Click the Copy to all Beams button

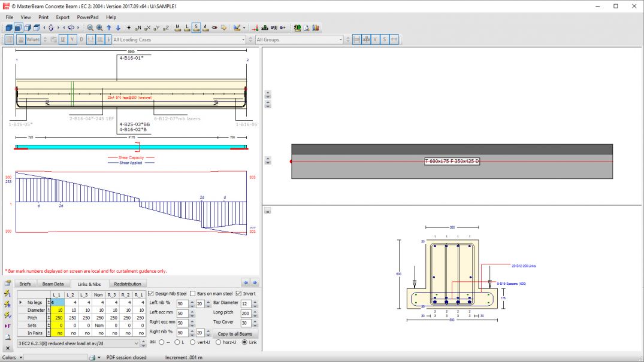point(235,333)
